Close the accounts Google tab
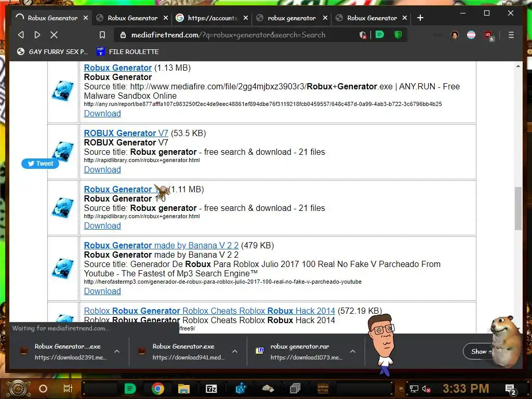This screenshot has width=532, height=399. pyautogui.click(x=246, y=18)
